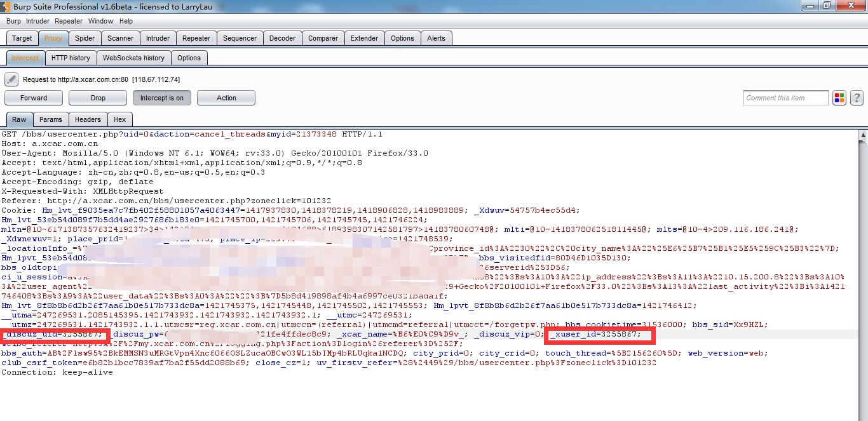Viewport: 868px width, 421px height.
Task: Open the WebSockets history sub-tab
Action: click(133, 58)
